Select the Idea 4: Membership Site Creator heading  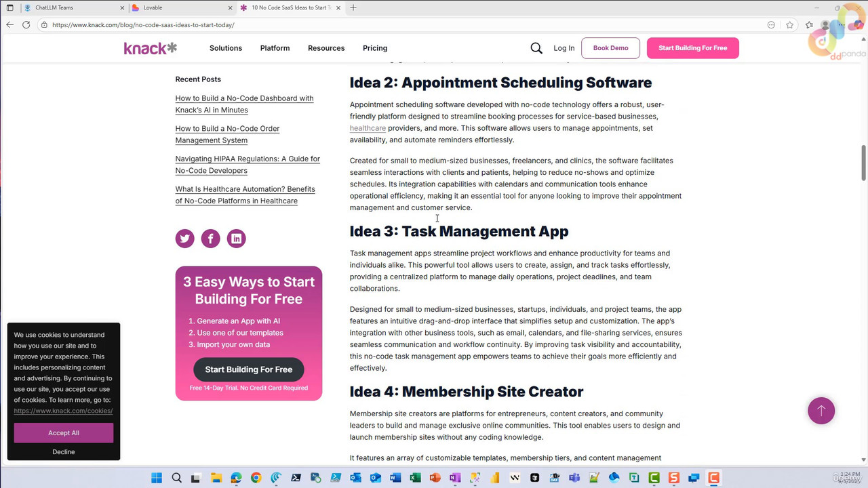coord(467,392)
